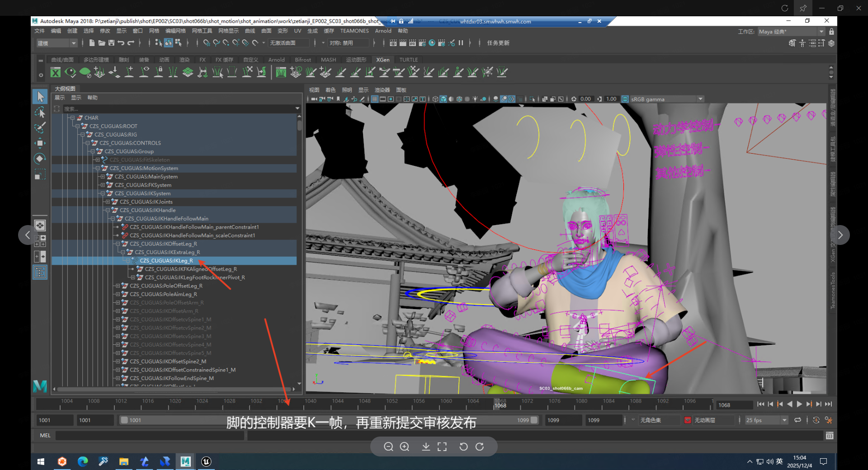Toggle the viewport grid display
The image size is (868, 470).
coord(375,99)
